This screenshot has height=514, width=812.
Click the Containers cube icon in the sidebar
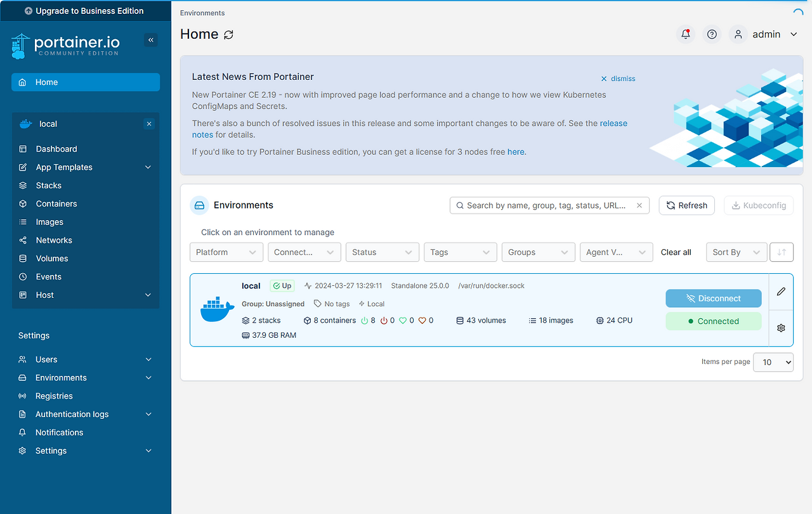coord(23,203)
